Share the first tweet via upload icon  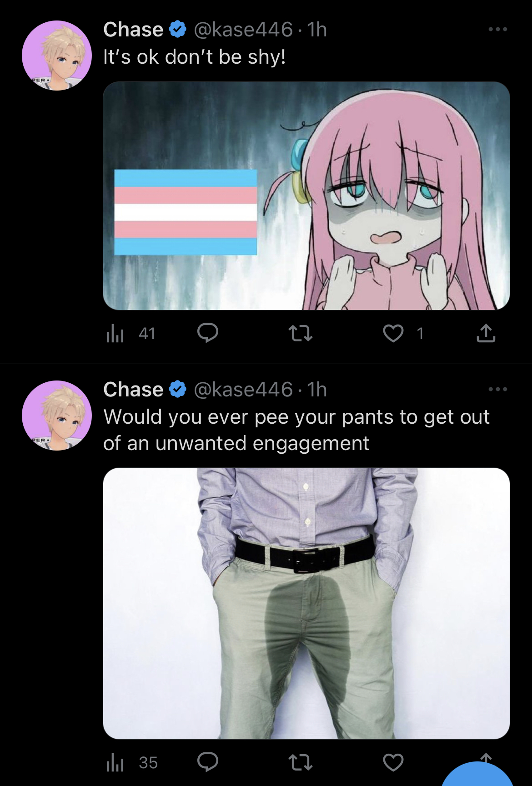486,333
